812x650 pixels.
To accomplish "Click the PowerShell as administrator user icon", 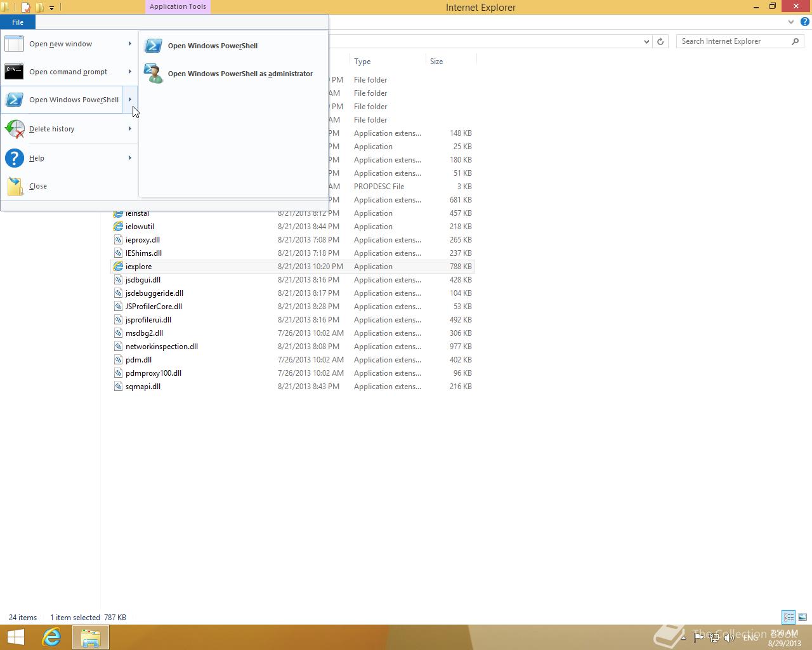I will pos(153,74).
